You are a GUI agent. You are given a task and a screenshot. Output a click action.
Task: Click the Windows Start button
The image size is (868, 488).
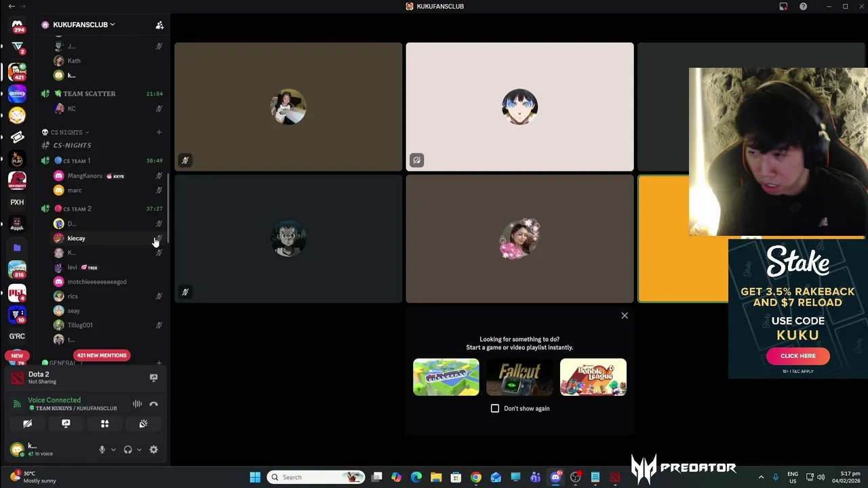255,477
